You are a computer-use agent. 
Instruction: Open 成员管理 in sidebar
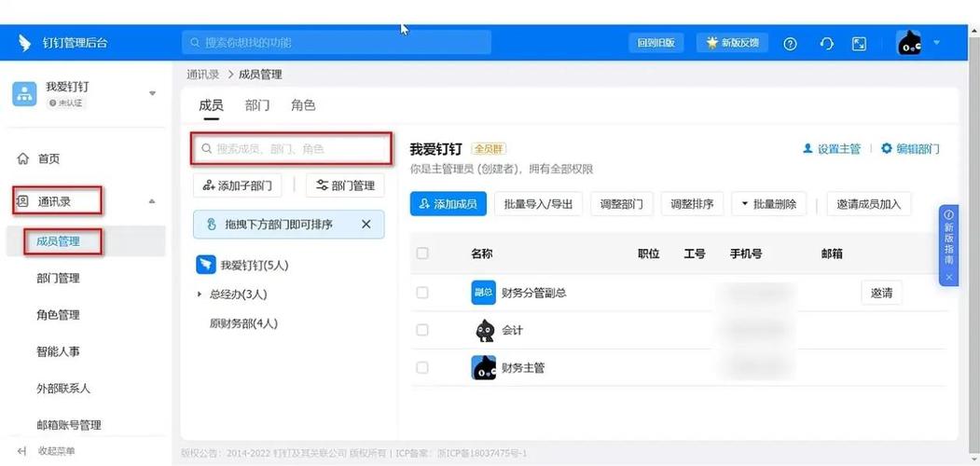point(59,241)
